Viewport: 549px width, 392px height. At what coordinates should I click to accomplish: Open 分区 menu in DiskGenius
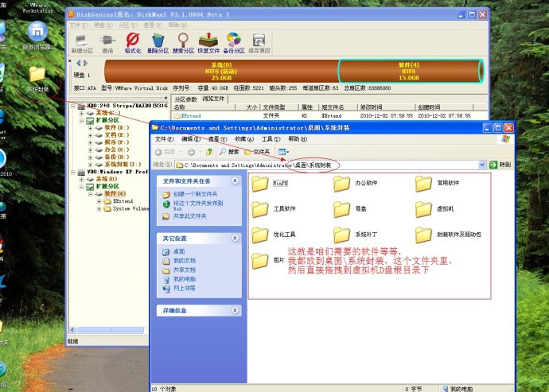pos(128,25)
